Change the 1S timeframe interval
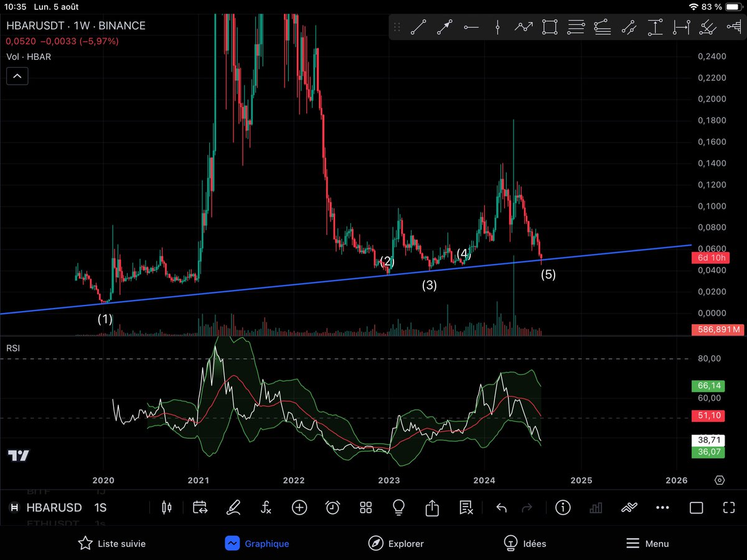 (x=100, y=508)
